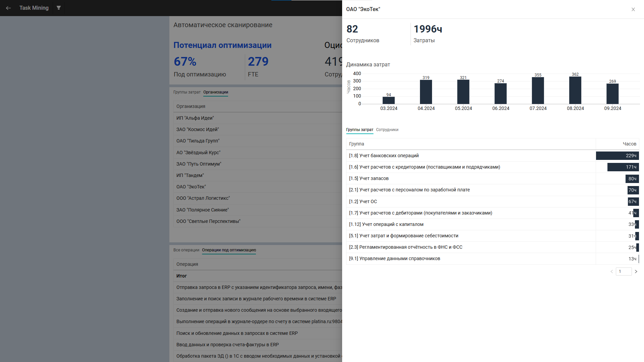Select the 05.2024 chart bar

(x=463, y=92)
